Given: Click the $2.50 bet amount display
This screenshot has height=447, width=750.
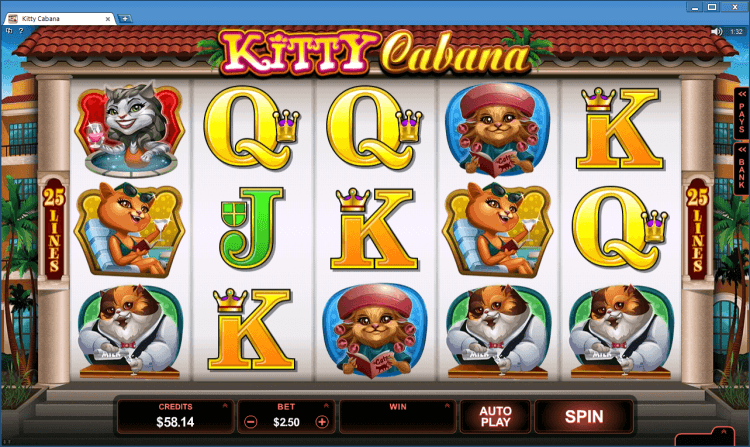Looking at the screenshot, I should 286,422.
